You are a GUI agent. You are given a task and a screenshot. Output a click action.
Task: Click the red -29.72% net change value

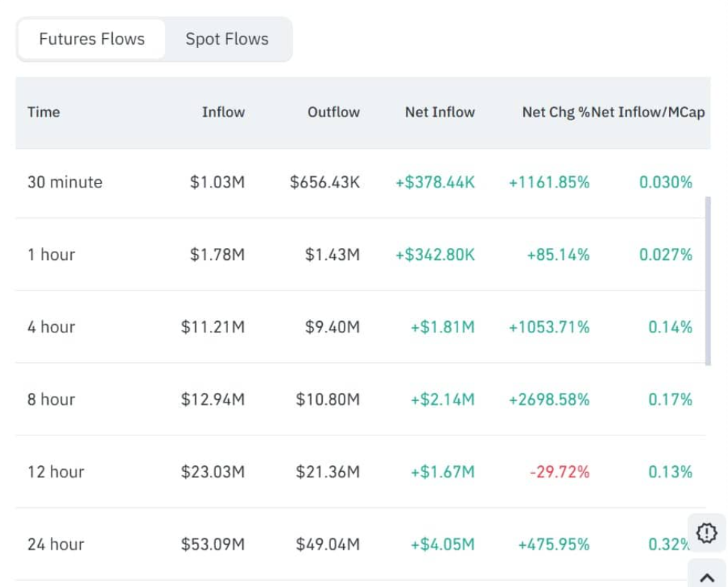(x=559, y=472)
